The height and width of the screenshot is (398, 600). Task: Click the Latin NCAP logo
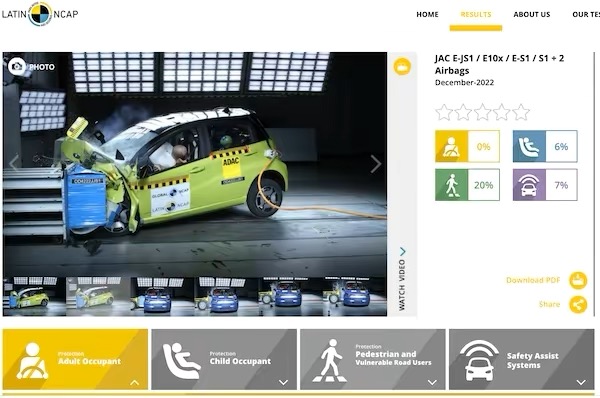(x=40, y=14)
